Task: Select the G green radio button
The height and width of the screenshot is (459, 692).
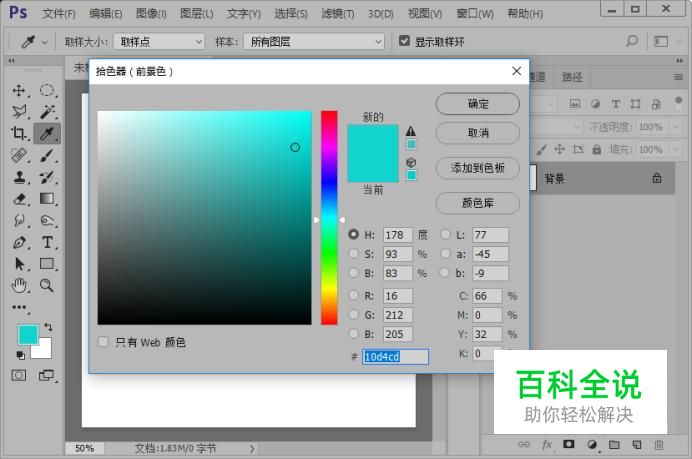Action: point(353,314)
